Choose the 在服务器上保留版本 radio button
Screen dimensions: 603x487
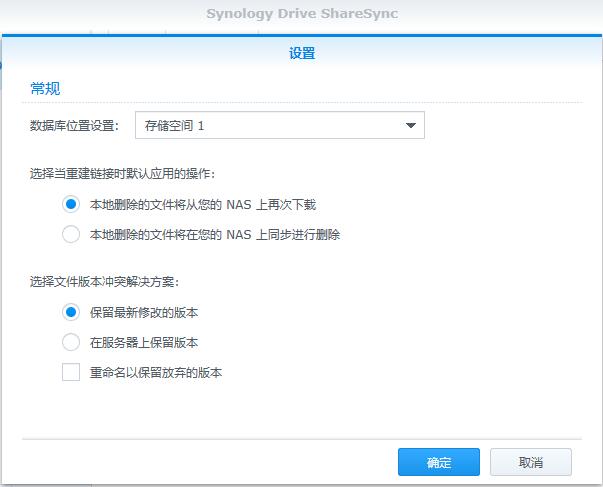71,342
